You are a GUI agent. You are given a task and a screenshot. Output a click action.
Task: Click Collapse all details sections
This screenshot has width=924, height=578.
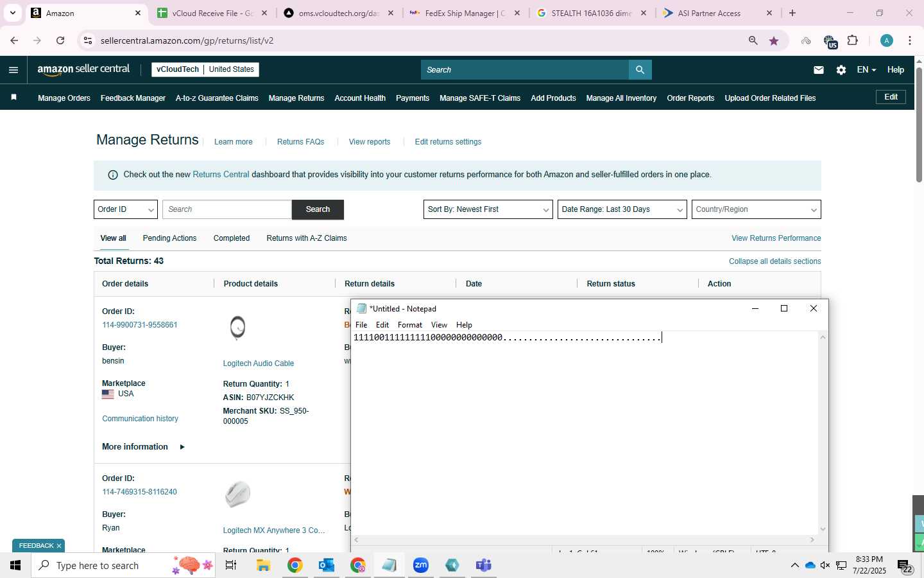775,261
